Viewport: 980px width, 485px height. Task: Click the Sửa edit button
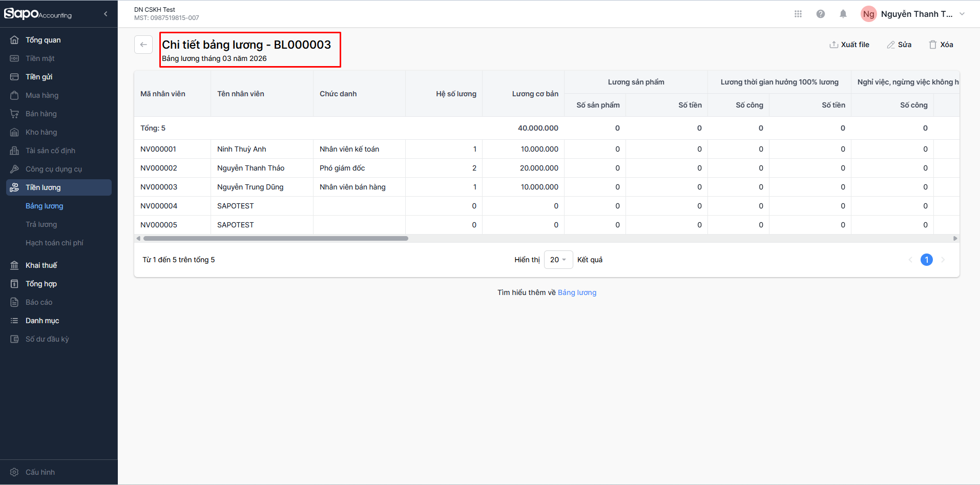pos(899,45)
